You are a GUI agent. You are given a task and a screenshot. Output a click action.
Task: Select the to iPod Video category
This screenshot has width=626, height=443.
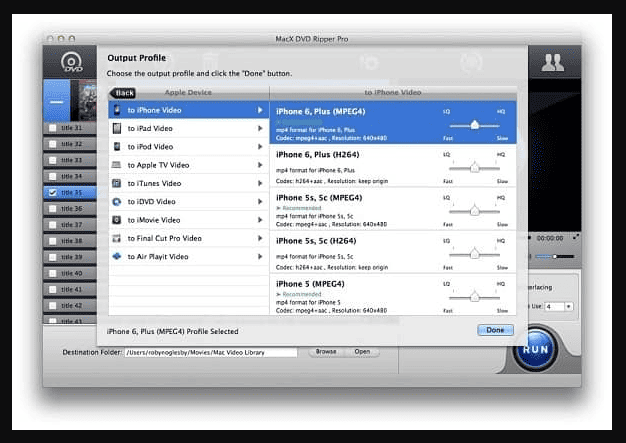188,146
